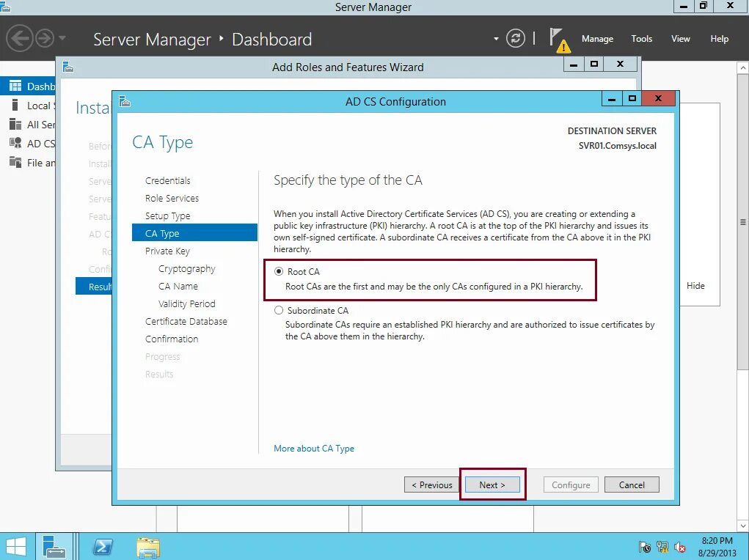Click the Add Roles wizard title bar icon
The height and width of the screenshot is (560, 749).
click(68, 67)
